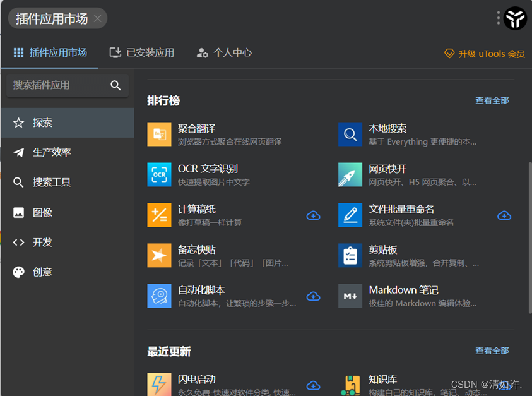Image resolution: width=532 pixels, height=396 pixels.
Task: Select the 生产效率 sidebar category
Action: coord(68,152)
